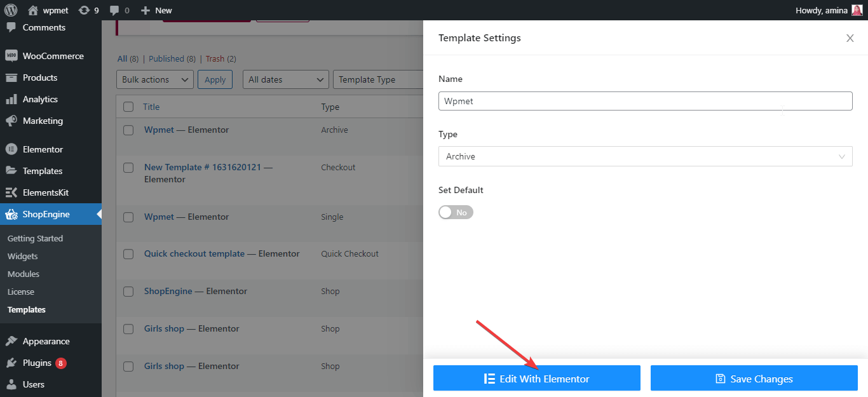Click the Name field containing Wpmet
868x397 pixels.
[646, 101]
